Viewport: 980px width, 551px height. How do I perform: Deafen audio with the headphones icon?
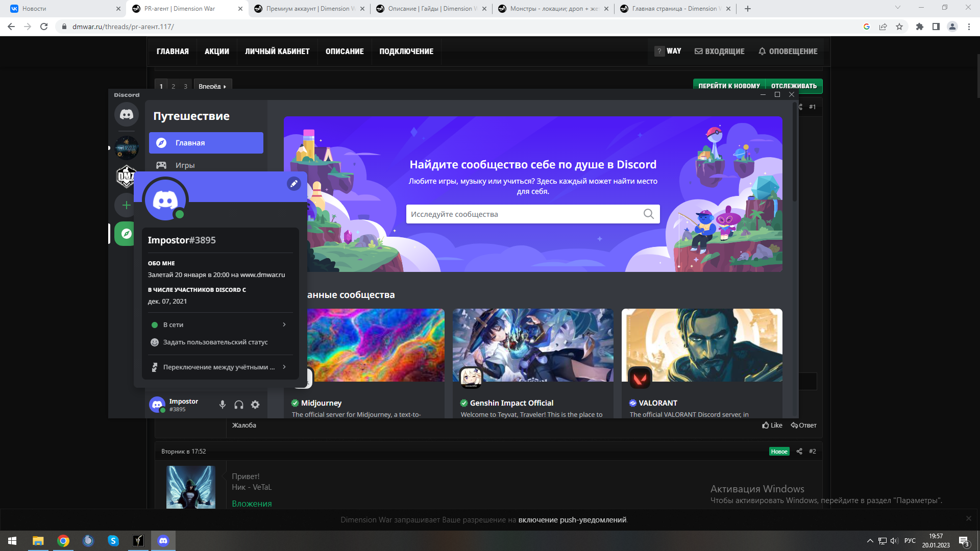(239, 405)
